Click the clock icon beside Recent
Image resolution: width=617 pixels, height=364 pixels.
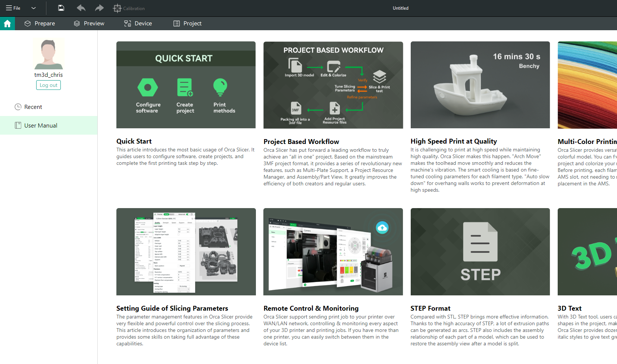tap(18, 107)
